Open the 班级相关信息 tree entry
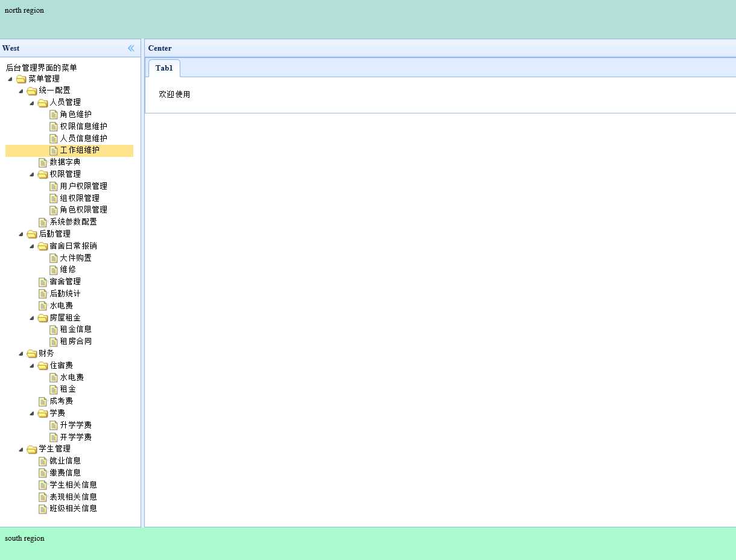The width and height of the screenshot is (736, 560). coord(73,509)
